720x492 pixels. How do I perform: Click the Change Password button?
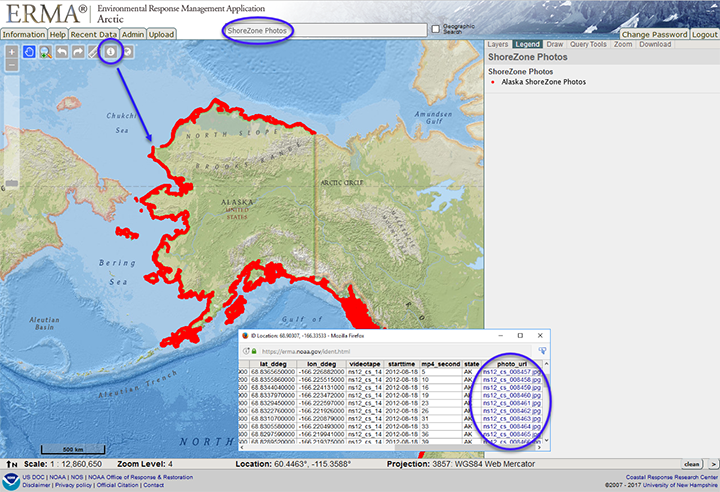pos(654,34)
